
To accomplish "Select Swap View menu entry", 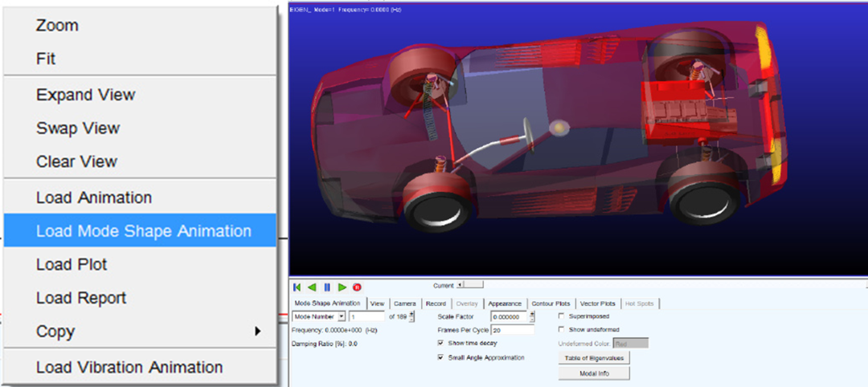I will click(x=140, y=128).
